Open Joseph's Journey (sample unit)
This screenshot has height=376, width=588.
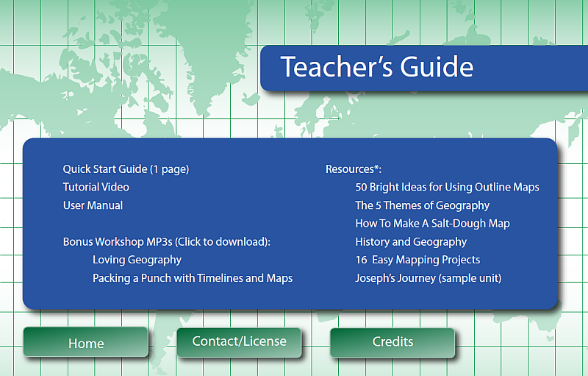pyautogui.click(x=429, y=278)
